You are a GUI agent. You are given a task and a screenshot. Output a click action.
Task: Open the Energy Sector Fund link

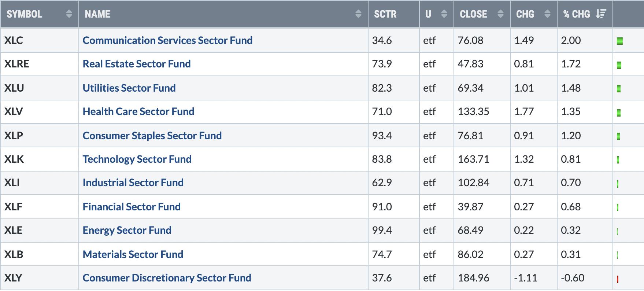(127, 230)
